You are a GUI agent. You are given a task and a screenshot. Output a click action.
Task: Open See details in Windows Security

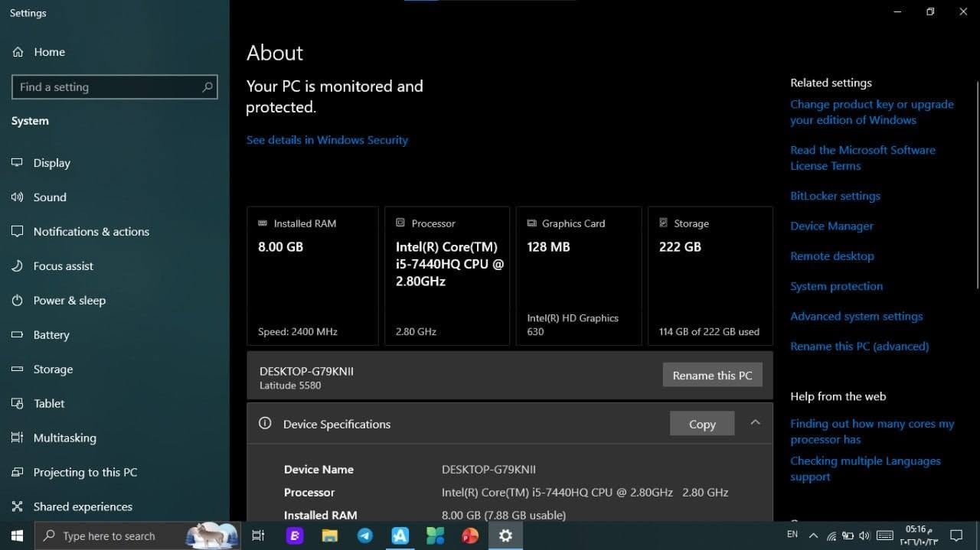tap(327, 140)
